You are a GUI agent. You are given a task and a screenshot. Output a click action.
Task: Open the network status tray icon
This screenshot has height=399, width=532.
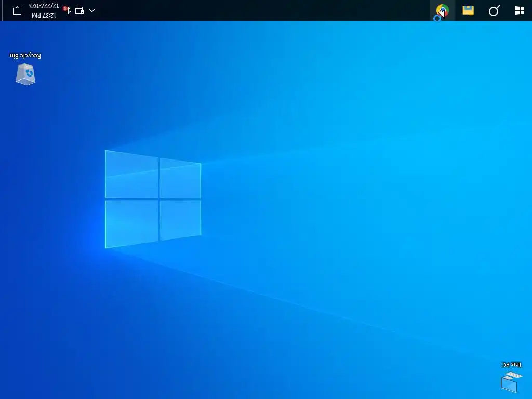coord(79,10)
